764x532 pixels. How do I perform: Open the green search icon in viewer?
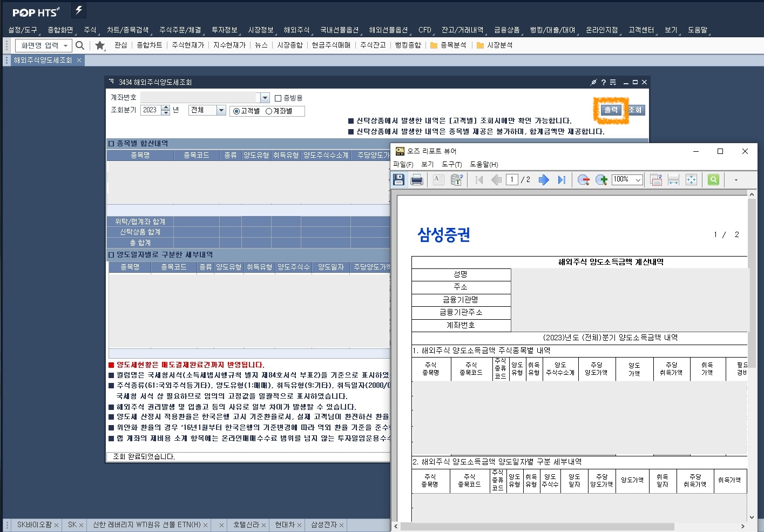(713, 180)
